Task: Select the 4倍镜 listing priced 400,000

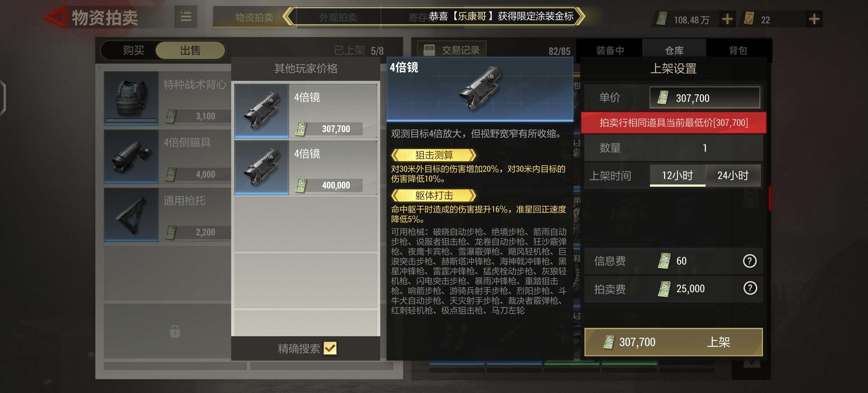Action: point(306,168)
